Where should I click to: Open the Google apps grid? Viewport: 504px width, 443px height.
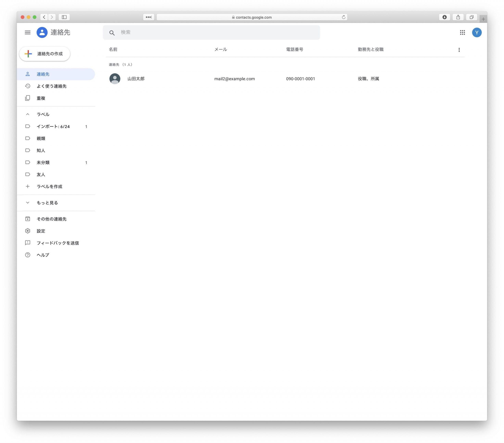462,32
